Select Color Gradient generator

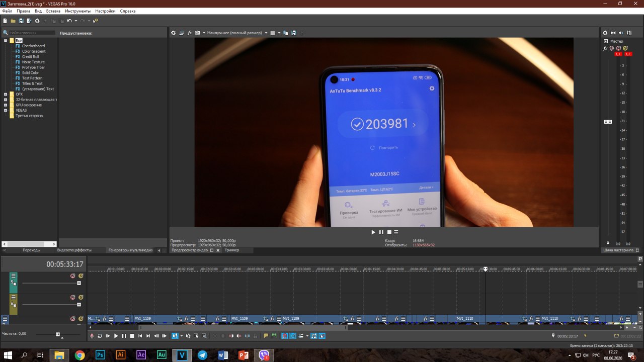tap(34, 51)
